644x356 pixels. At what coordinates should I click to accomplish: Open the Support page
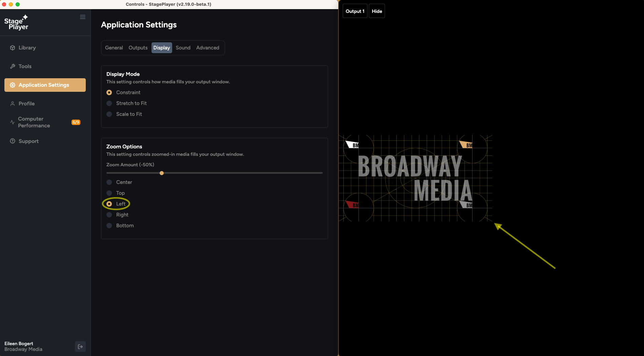pos(45,141)
